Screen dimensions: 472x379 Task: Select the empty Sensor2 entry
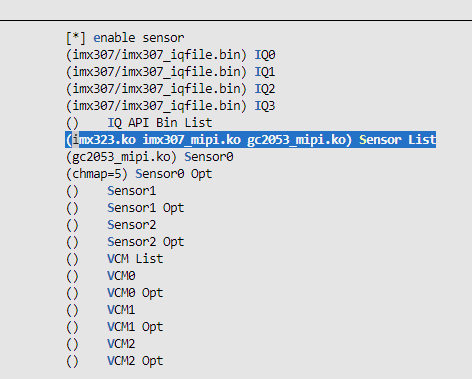pyautogui.click(x=111, y=225)
